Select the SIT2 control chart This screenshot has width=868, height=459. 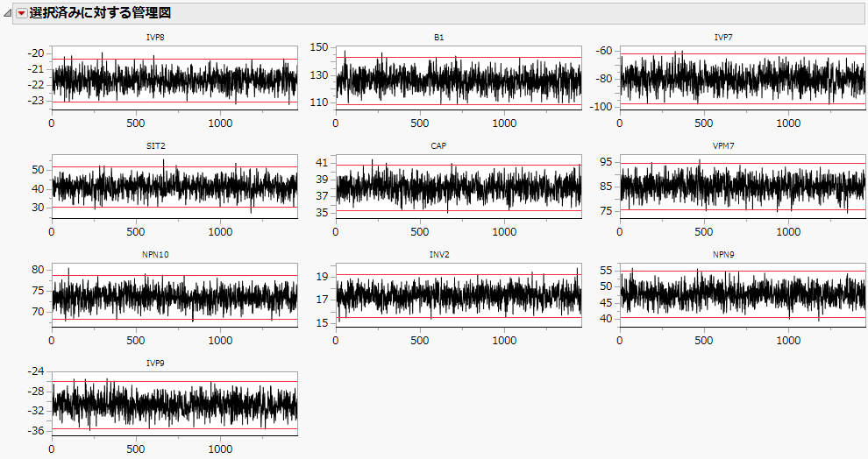tap(174, 187)
